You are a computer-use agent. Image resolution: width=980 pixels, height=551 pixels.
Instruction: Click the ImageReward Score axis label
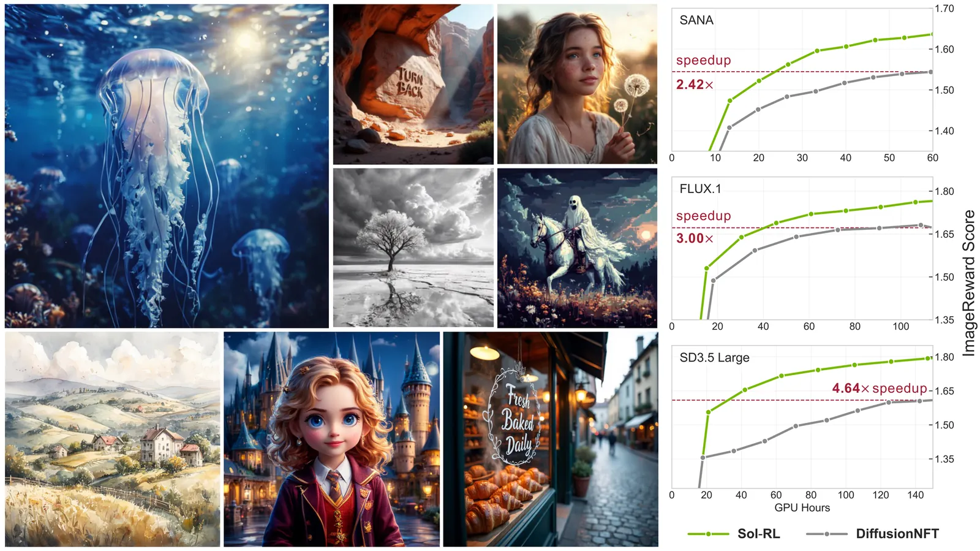pos(968,283)
